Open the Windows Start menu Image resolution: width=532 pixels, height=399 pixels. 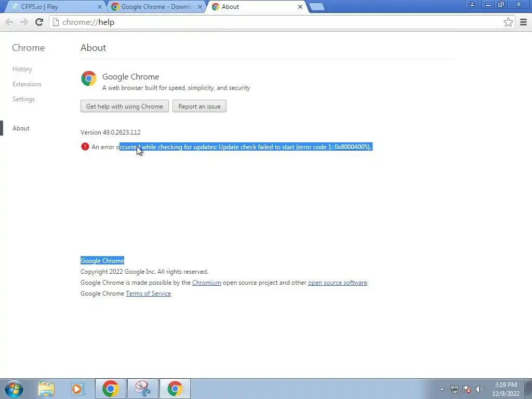[14, 389]
